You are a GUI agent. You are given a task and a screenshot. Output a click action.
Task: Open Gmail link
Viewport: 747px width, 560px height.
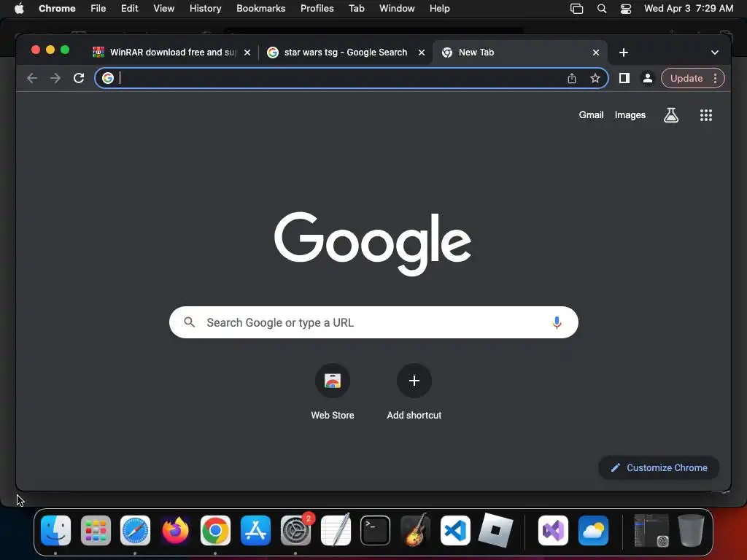591,114
